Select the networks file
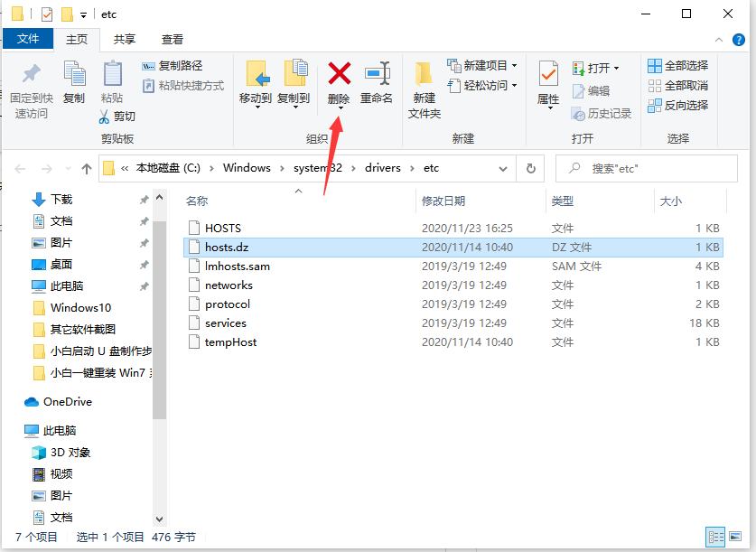The image size is (756, 552). point(453,285)
